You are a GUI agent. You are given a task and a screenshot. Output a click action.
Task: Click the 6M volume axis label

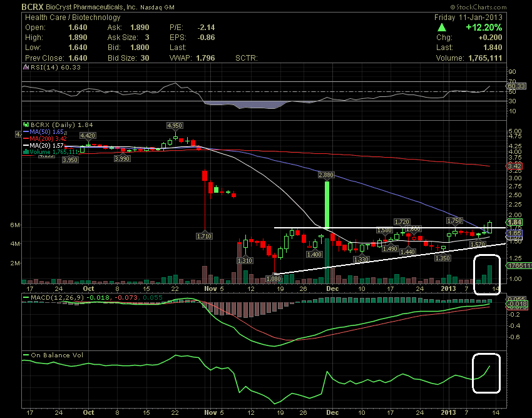click(x=15, y=225)
